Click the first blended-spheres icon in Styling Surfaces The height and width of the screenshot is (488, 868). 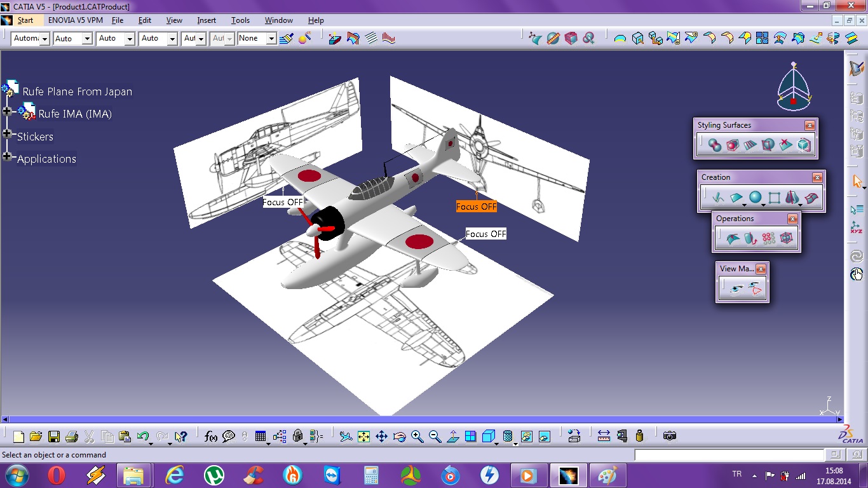point(715,146)
